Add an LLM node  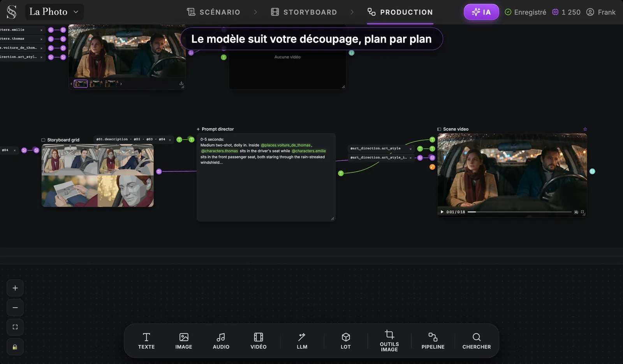[x=302, y=341]
